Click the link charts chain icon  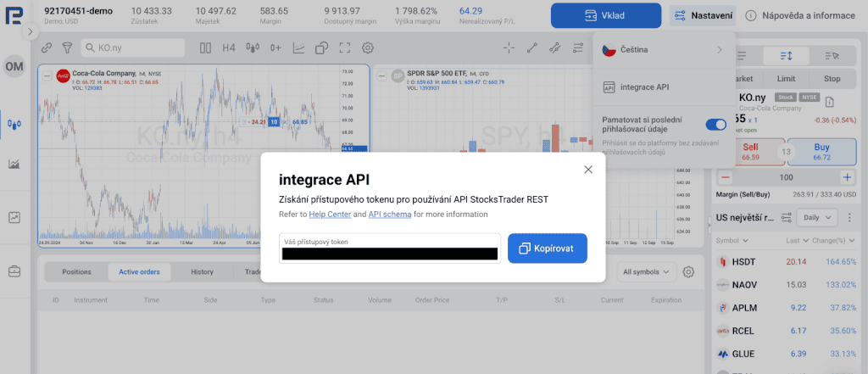point(47,48)
